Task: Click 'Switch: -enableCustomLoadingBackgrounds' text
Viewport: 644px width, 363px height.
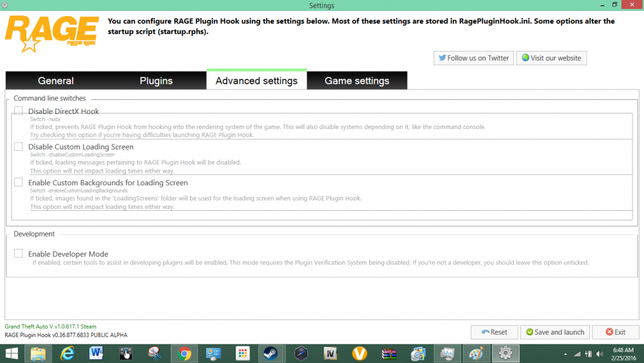Action: (x=79, y=191)
